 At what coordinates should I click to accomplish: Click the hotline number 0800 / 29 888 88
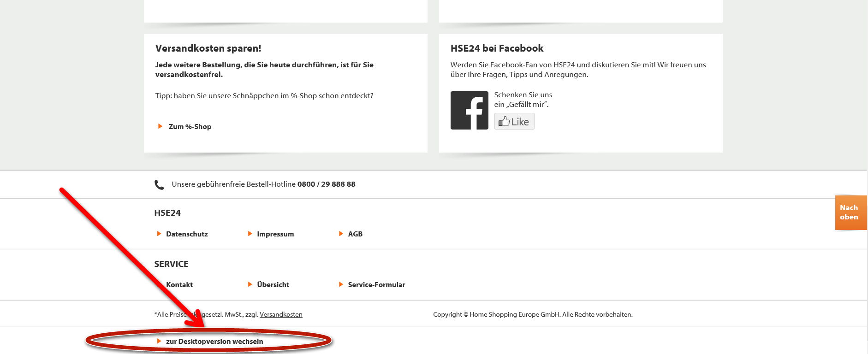[x=326, y=184]
